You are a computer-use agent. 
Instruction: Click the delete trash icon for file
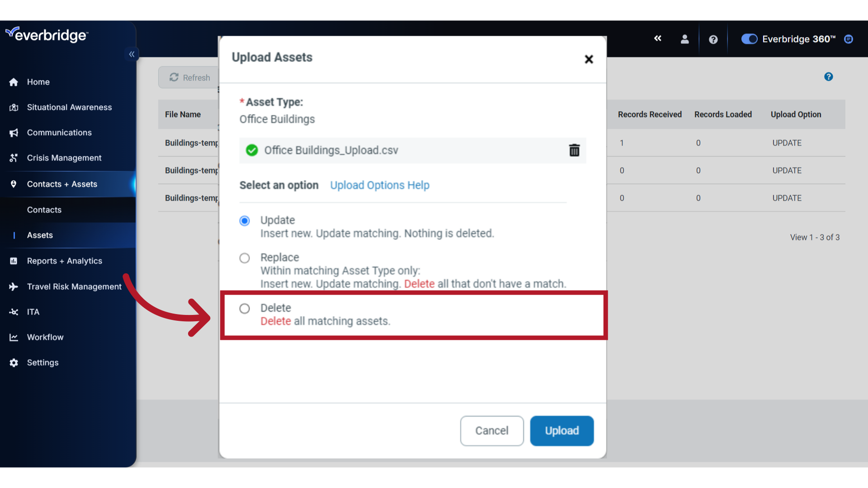pos(574,150)
